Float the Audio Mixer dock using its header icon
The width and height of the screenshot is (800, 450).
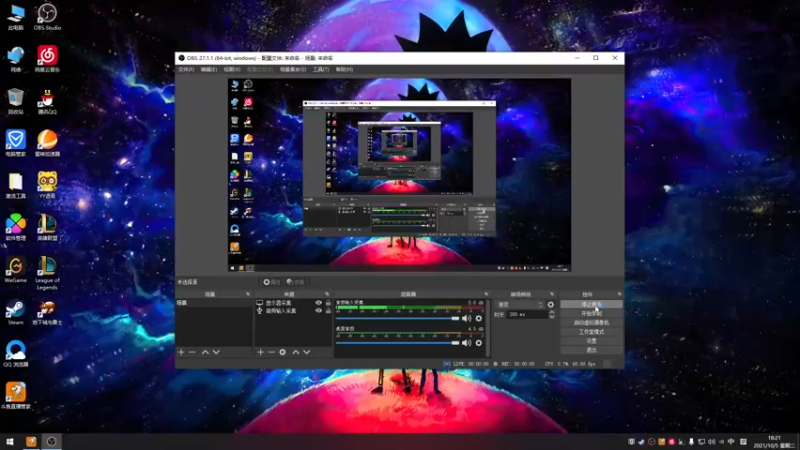(x=486, y=294)
